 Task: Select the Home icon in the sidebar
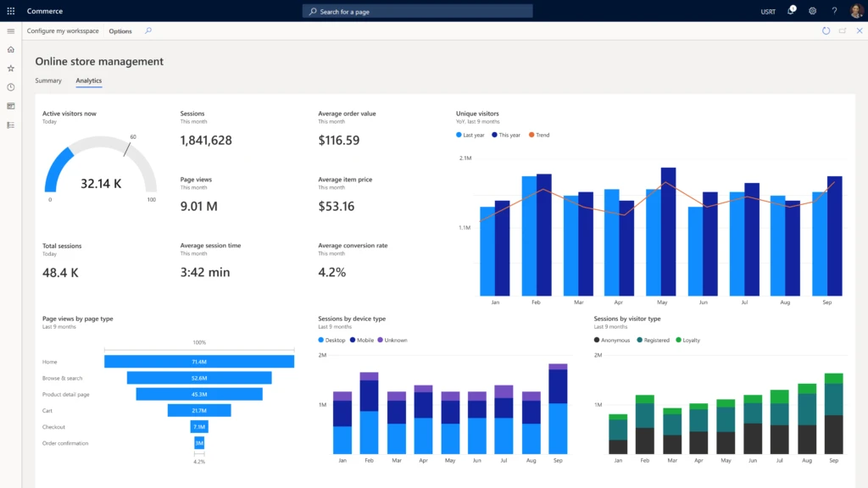pyautogui.click(x=10, y=49)
